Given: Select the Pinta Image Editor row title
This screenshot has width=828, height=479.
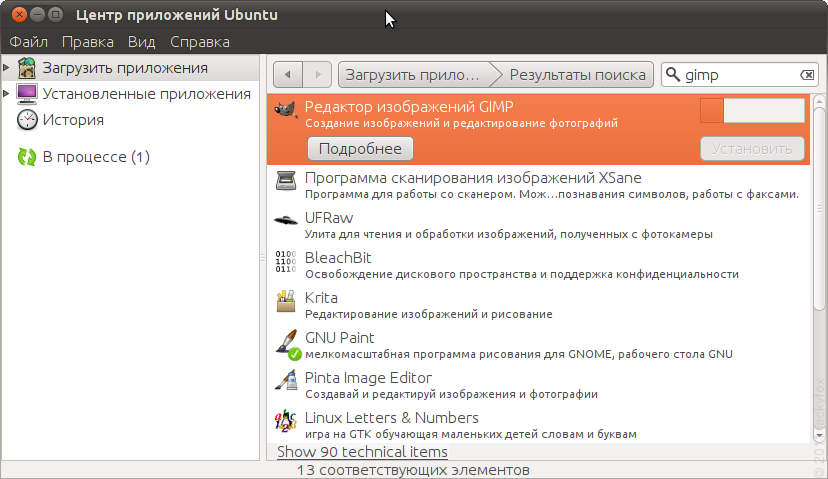Looking at the screenshot, I should (368, 378).
